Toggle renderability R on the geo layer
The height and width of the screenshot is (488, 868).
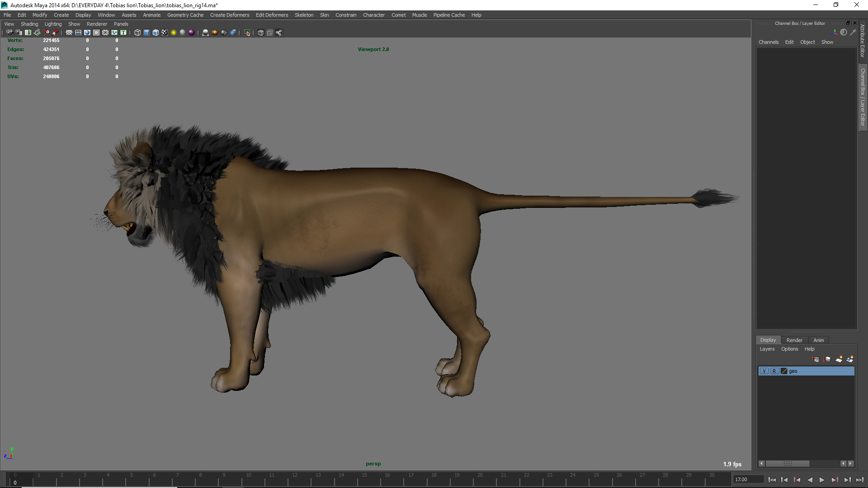(774, 371)
